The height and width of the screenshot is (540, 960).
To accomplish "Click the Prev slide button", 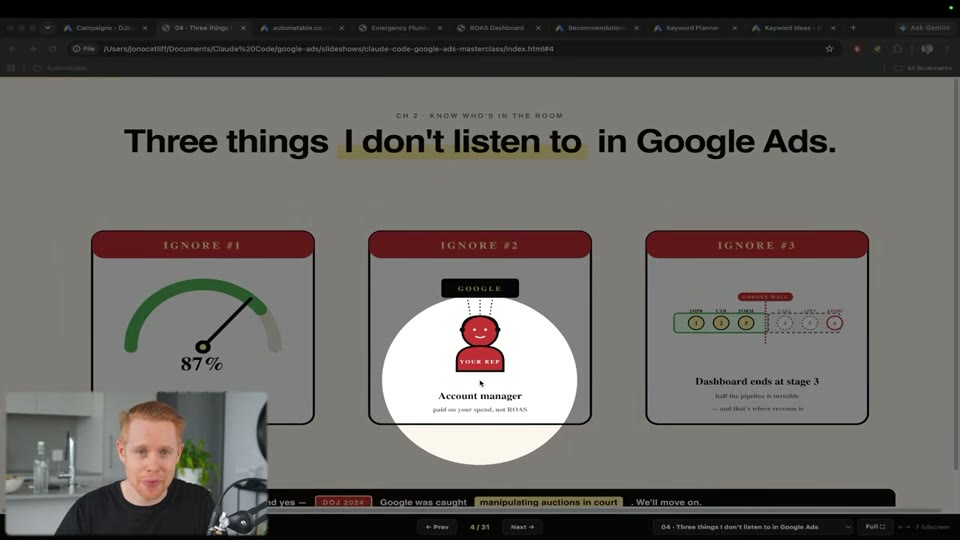I will pos(437,527).
